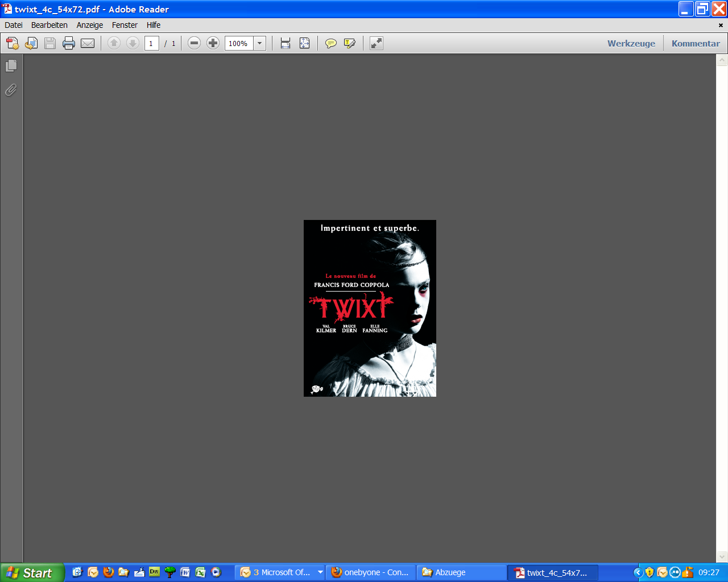This screenshot has height=582, width=728.
Task: Open the zoom percentage dropdown arrow
Action: point(260,43)
